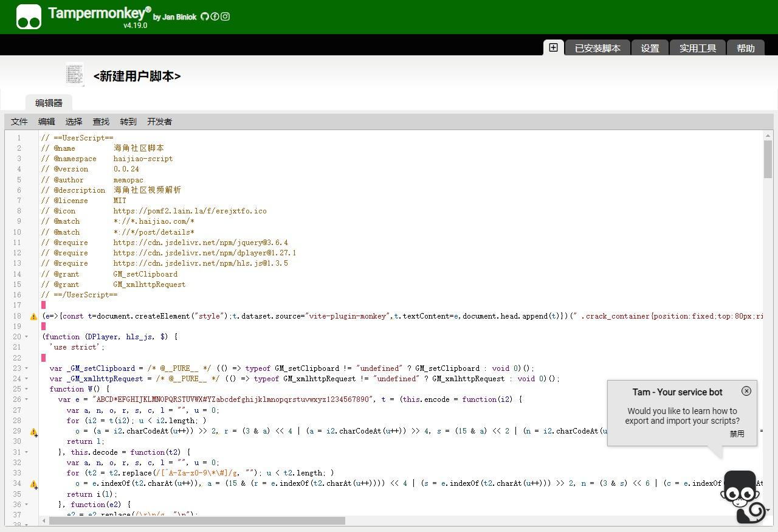Click the author value memopac

coord(128,180)
